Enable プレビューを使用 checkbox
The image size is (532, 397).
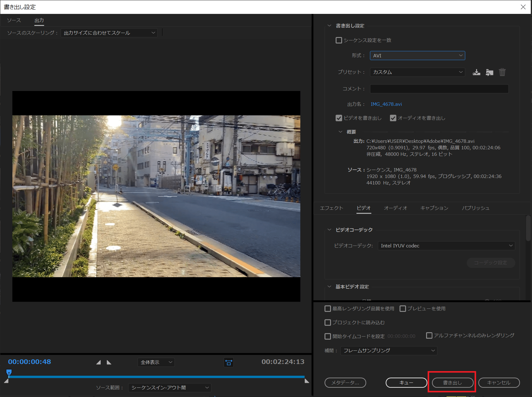point(403,309)
